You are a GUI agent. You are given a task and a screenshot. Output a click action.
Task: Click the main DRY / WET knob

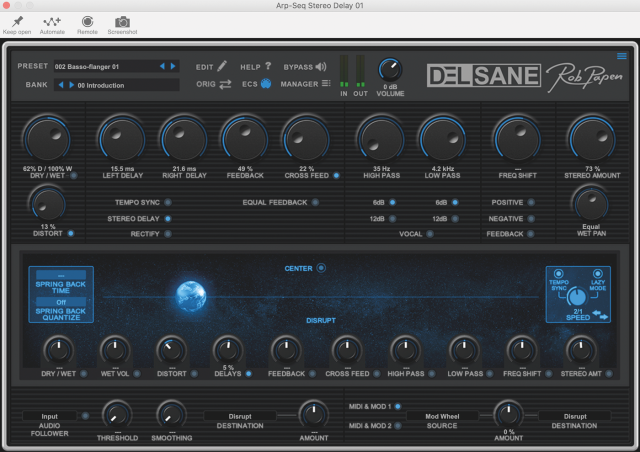(x=47, y=140)
